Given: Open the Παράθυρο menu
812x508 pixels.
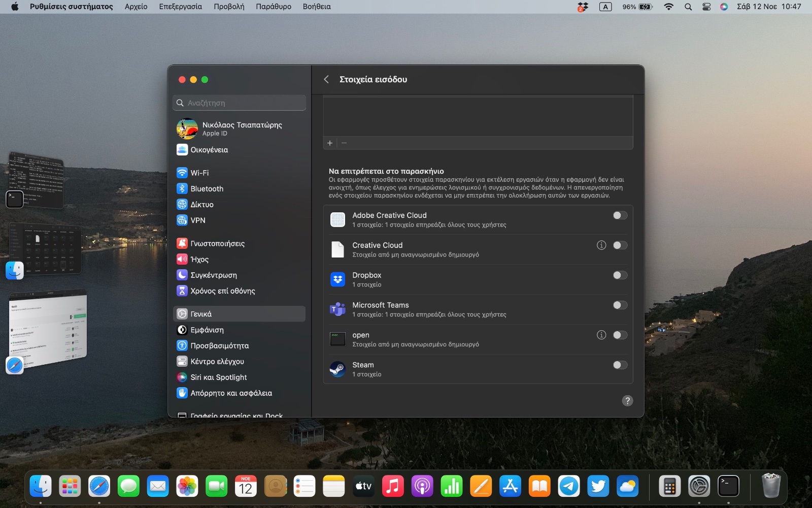Looking at the screenshot, I should 273,7.
